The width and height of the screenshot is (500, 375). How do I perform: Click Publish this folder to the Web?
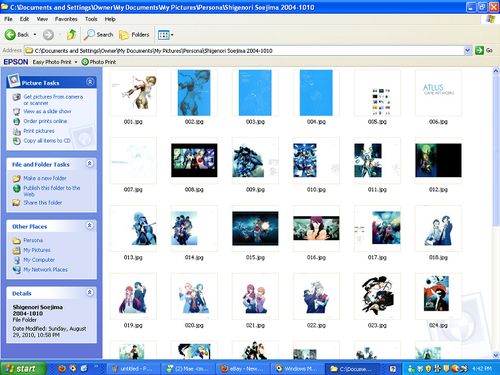click(51, 191)
